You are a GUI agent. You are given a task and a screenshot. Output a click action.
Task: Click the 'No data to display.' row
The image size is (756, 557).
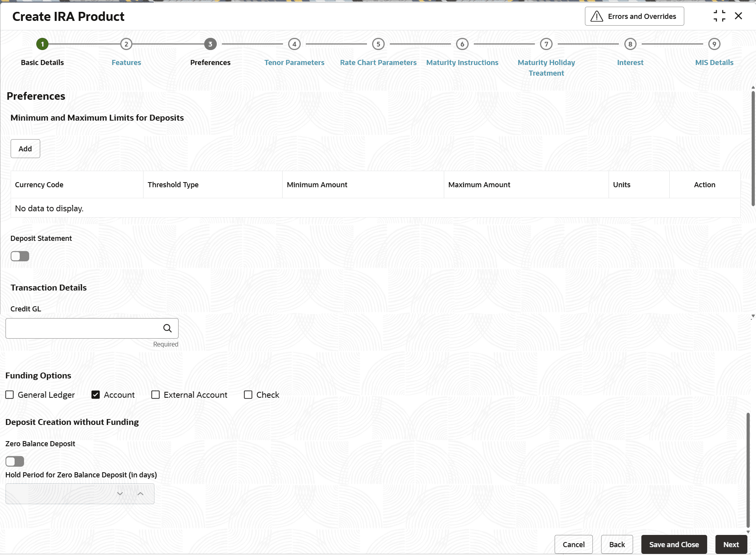pos(375,208)
